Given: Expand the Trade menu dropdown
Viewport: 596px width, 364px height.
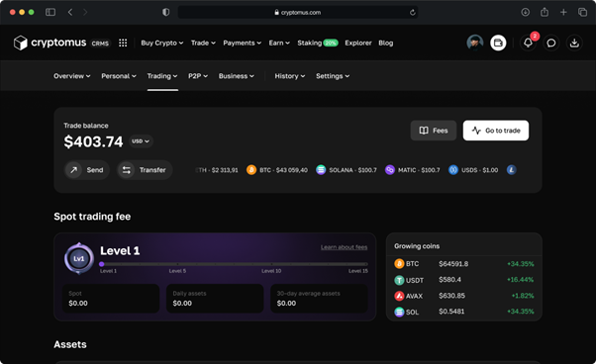Looking at the screenshot, I should (203, 43).
